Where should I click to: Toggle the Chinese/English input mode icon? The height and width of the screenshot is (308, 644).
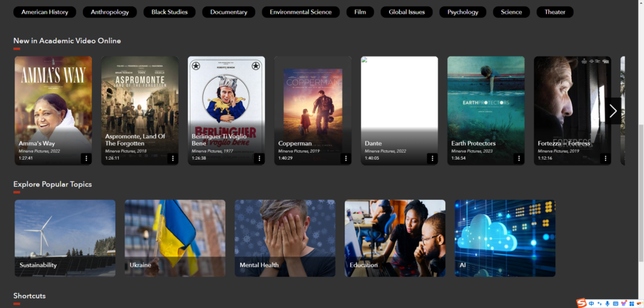click(591, 304)
